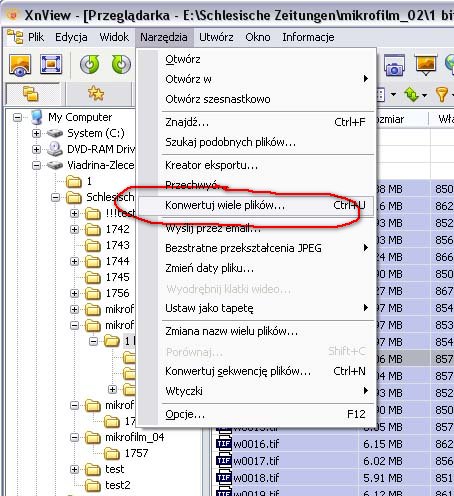
Task: Expand the test folder node
Action: pyautogui.click(x=75, y=469)
